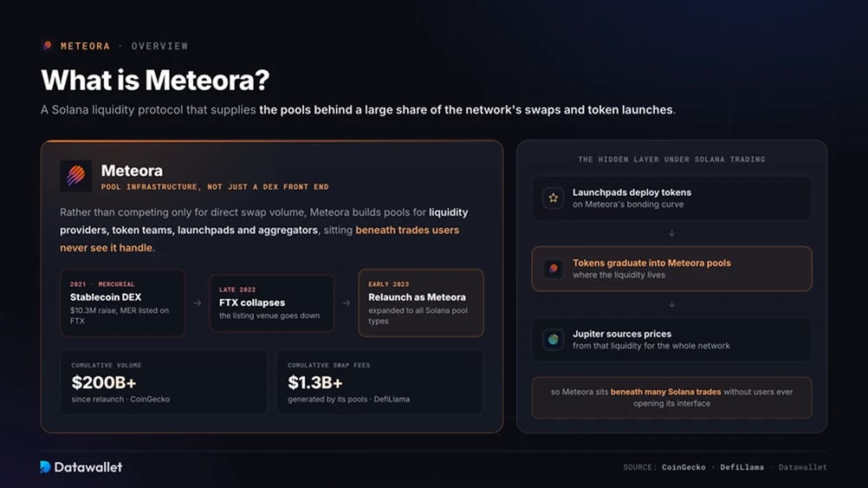Image resolution: width=868 pixels, height=488 pixels.
Task: Select the Relaunch as Meteora timeline card
Action: pos(421,303)
